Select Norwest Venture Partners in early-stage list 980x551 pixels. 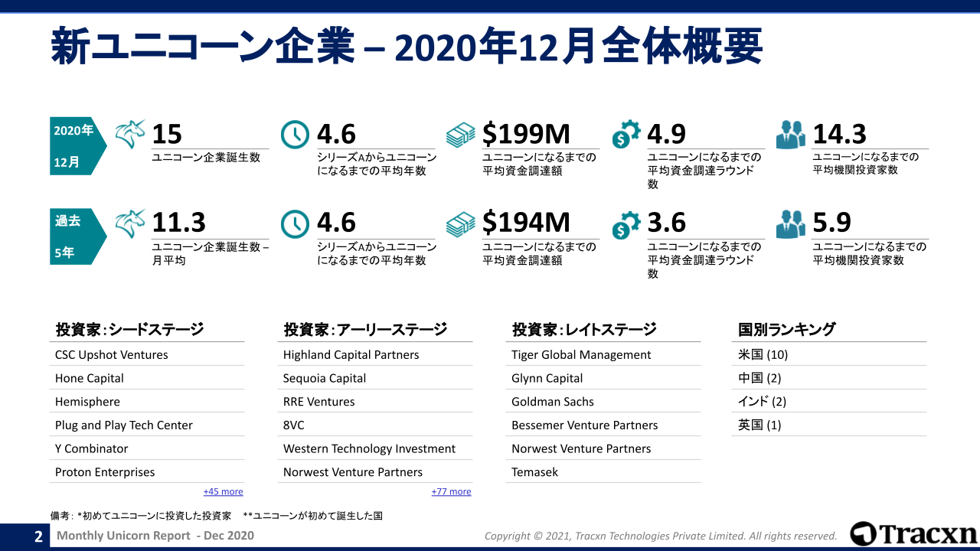click(x=375, y=472)
